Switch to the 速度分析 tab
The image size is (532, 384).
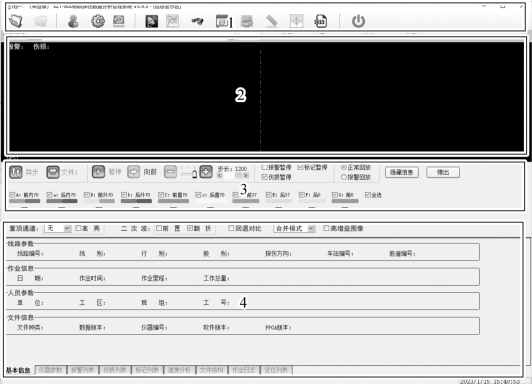coord(179,370)
